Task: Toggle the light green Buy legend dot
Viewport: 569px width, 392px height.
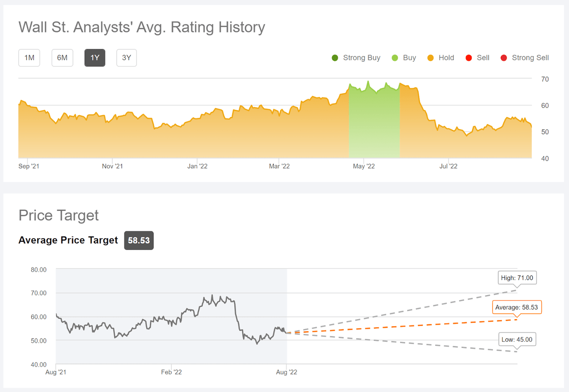Action: [395, 58]
